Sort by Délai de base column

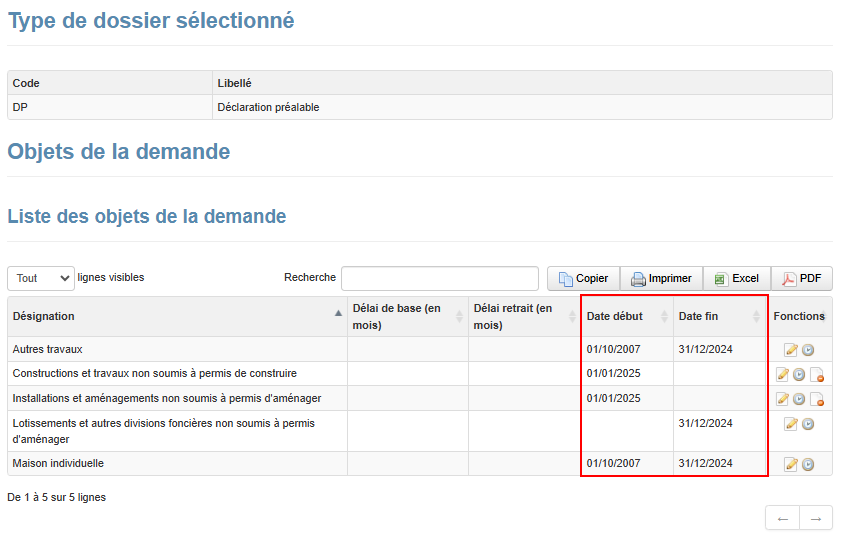tap(407, 316)
